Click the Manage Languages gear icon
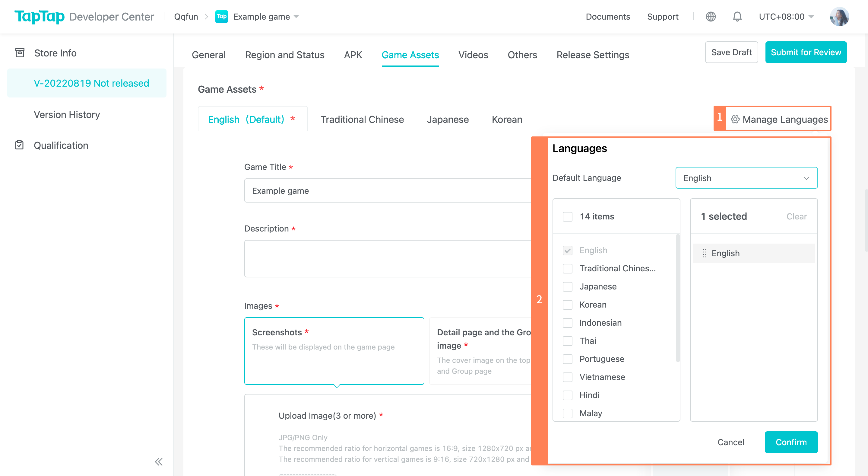This screenshot has height=476, width=868. coord(735,119)
